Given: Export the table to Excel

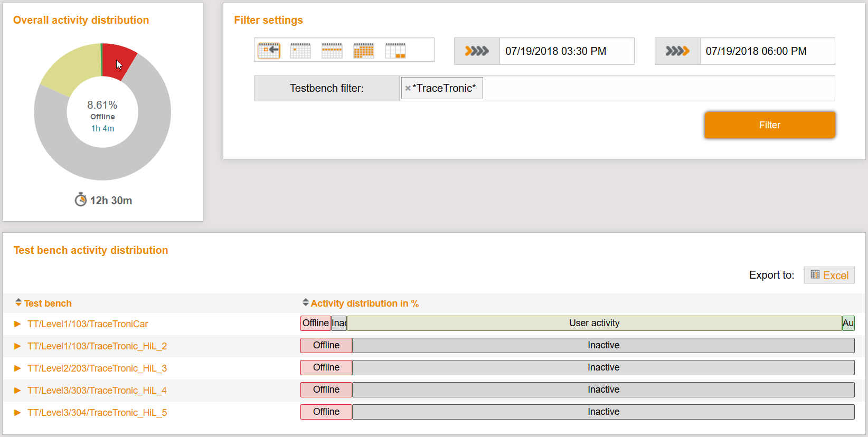Looking at the screenshot, I should point(829,275).
